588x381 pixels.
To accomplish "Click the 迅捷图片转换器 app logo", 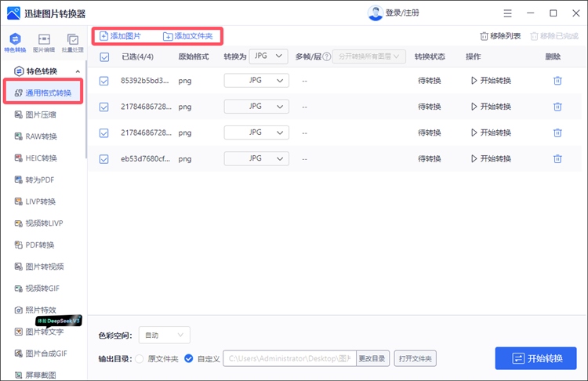I will (x=13, y=13).
